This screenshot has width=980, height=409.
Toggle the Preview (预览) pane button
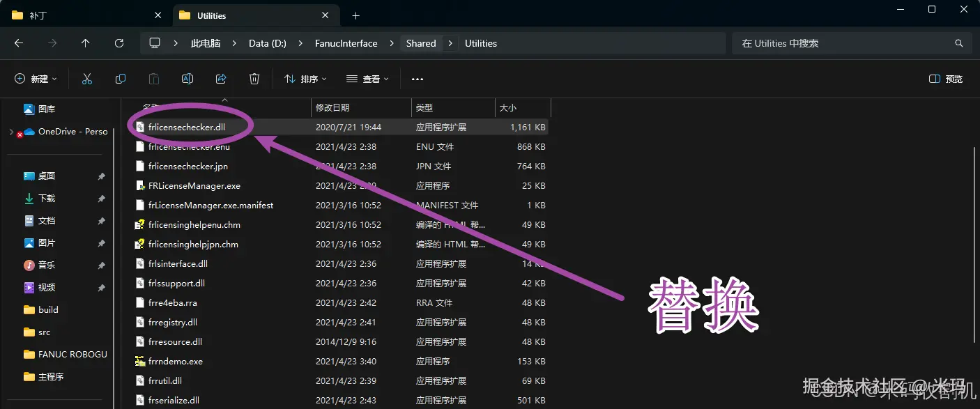[946, 79]
